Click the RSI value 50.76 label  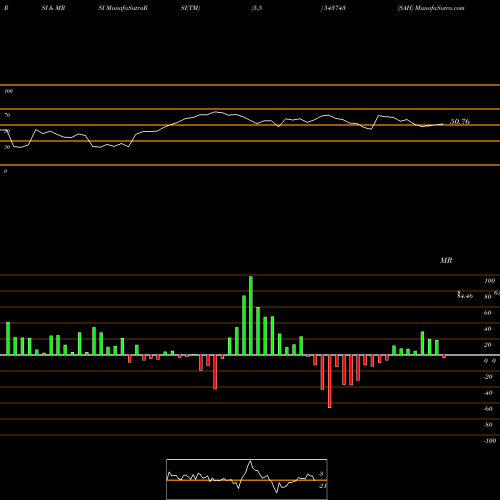pos(460,122)
